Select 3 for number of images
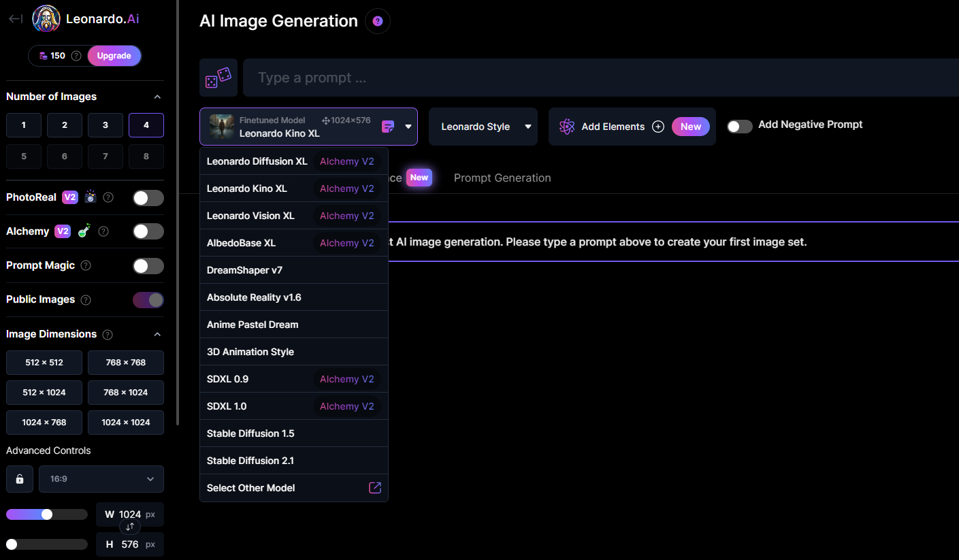 click(x=105, y=125)
